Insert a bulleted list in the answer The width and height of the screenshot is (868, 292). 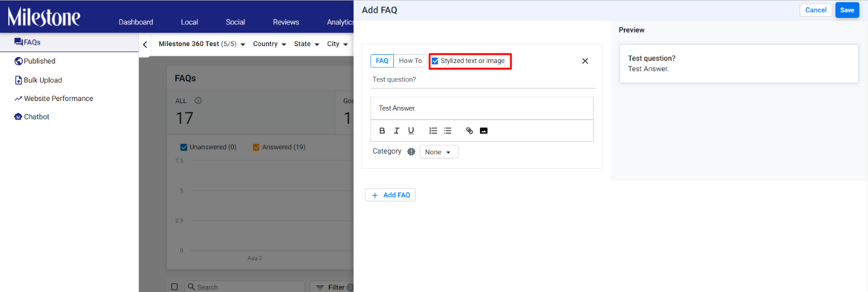(x=448, y=131)
